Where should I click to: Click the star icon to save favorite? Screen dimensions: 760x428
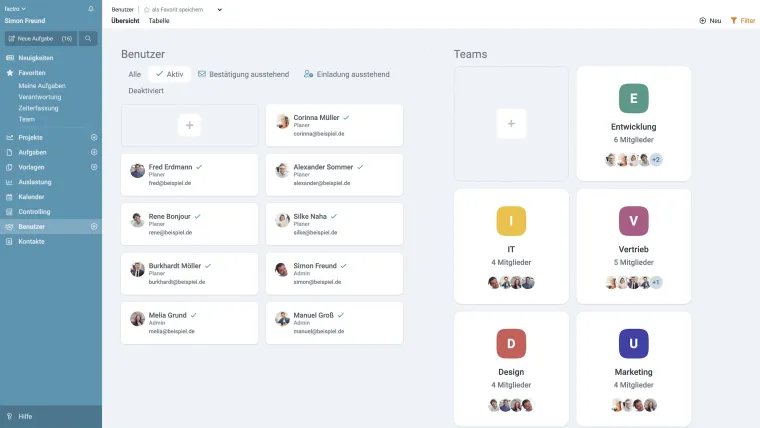pos(146,10)
